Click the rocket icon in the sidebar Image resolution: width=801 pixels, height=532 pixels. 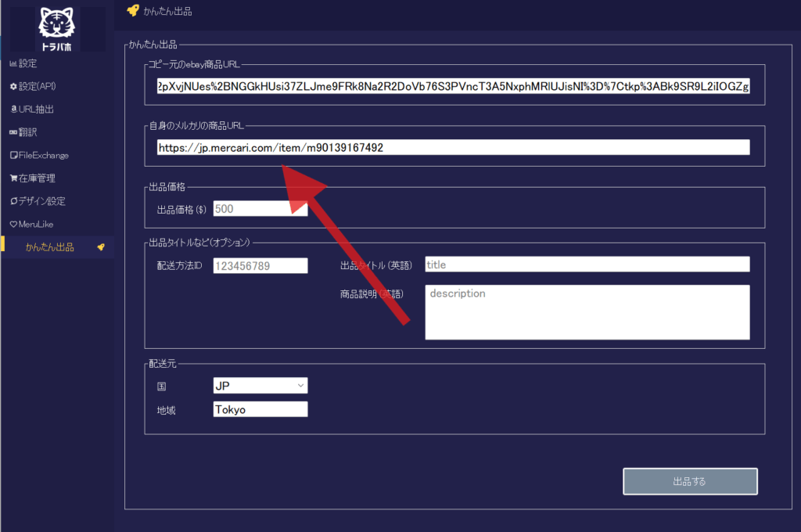point(100,247)
